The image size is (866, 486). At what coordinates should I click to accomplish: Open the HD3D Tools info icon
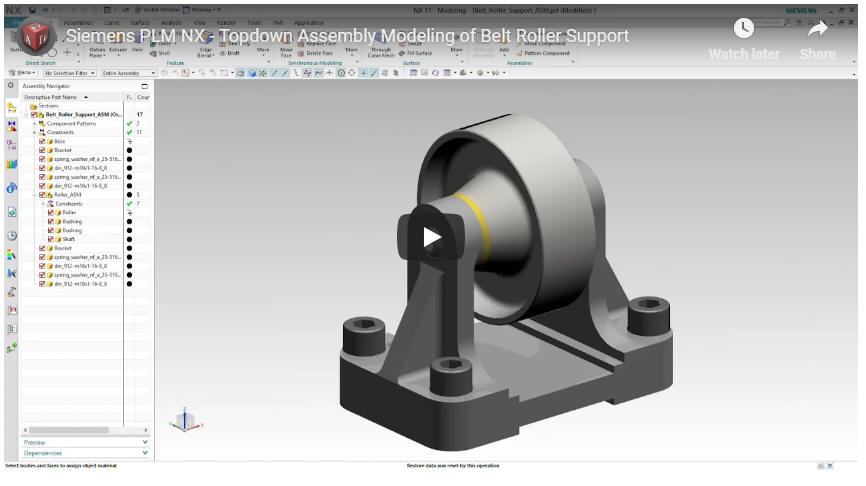point(12,188)
